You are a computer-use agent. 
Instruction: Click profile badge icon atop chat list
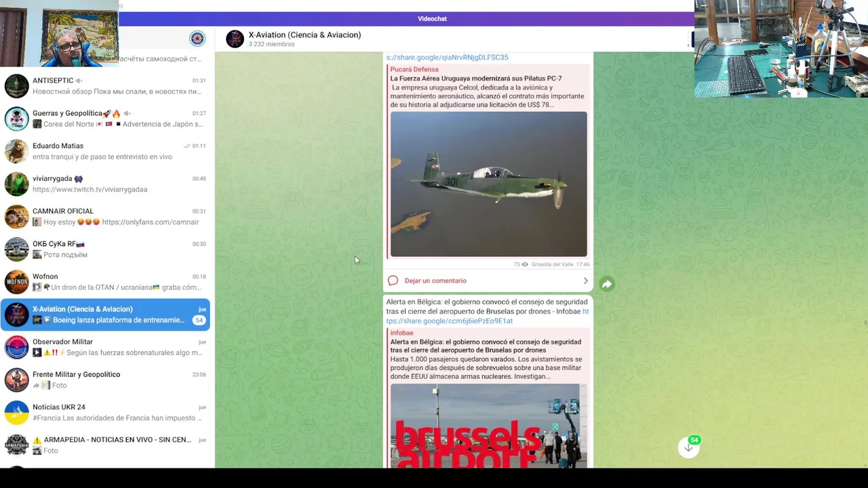(197, 39)
